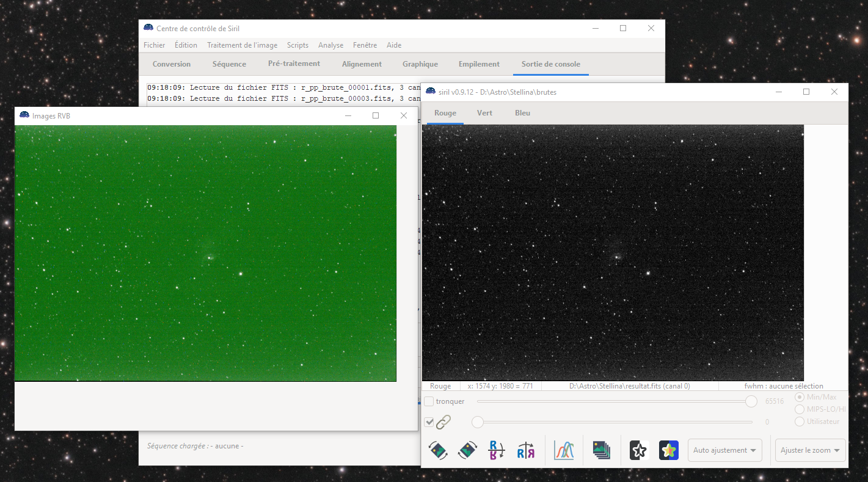Show the Graphique tab
Screen dimensions: 868x482
click(420, 64)
